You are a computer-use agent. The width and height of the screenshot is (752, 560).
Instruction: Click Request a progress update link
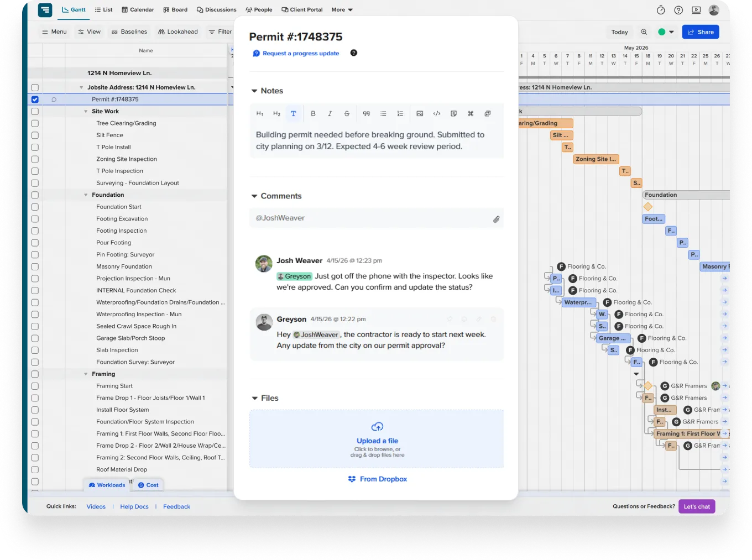pyautogui.click(x=301, y=54)
